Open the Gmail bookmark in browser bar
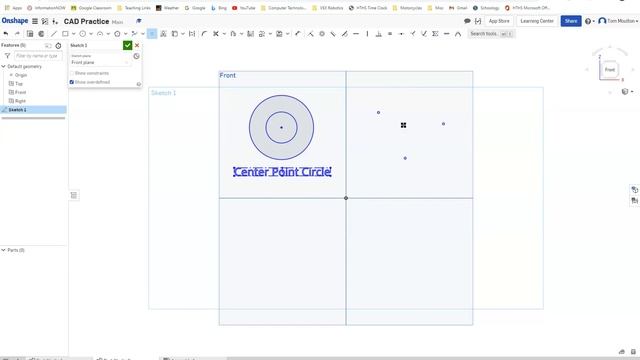The height and width of the screenshot is (360, 640). pos(458,8)
